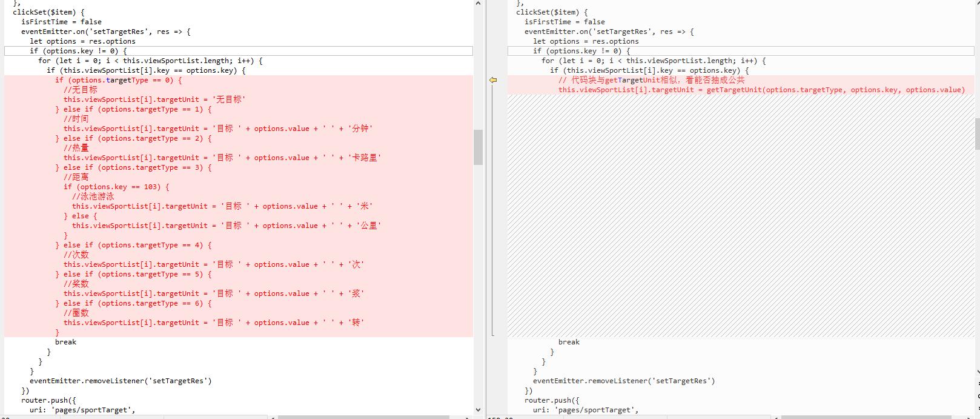This screenshot has width=980, height=419.
Task: Click the 'if (options.key == 103) {' line
Action: (116, 187)
